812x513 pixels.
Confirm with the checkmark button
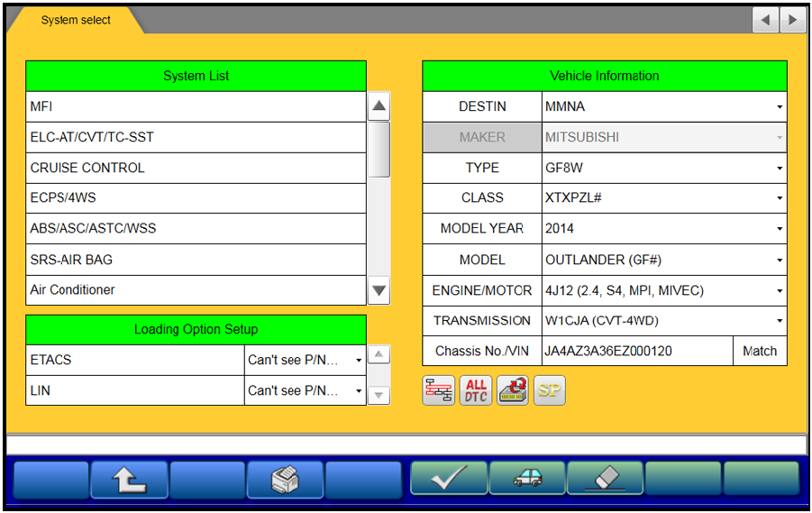(x=449, y=480)
